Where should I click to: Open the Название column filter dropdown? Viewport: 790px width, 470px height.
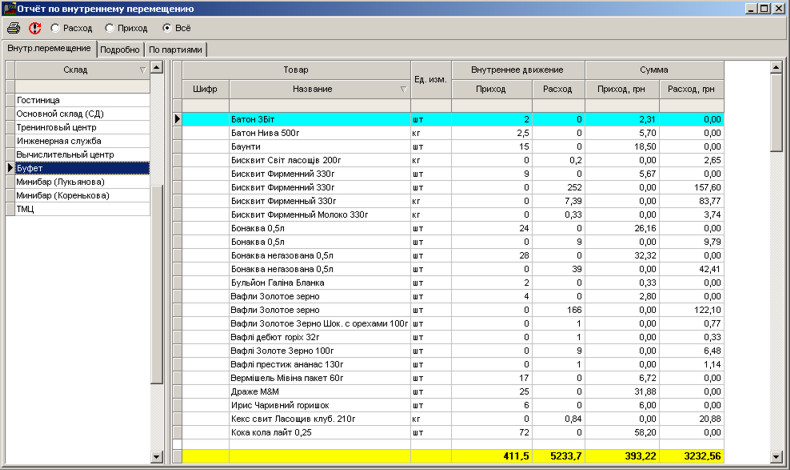pyautogui.click(x=403, y=89)
